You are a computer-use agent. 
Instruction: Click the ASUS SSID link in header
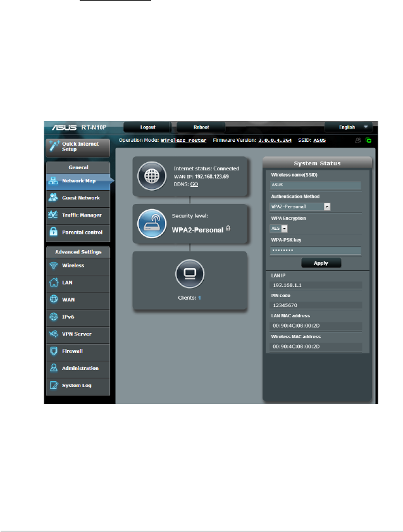(x=319, y=140)
